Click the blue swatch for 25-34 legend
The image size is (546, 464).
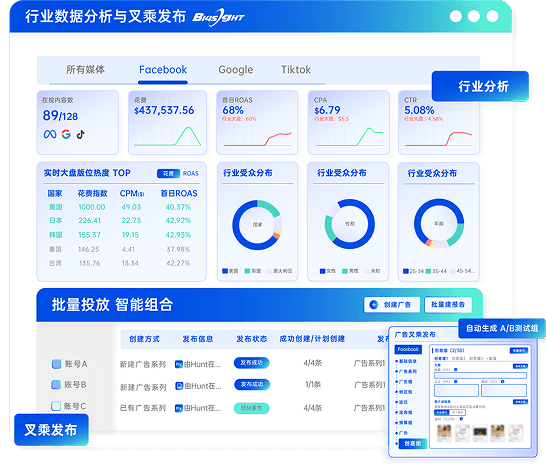[x=406, y=271]
